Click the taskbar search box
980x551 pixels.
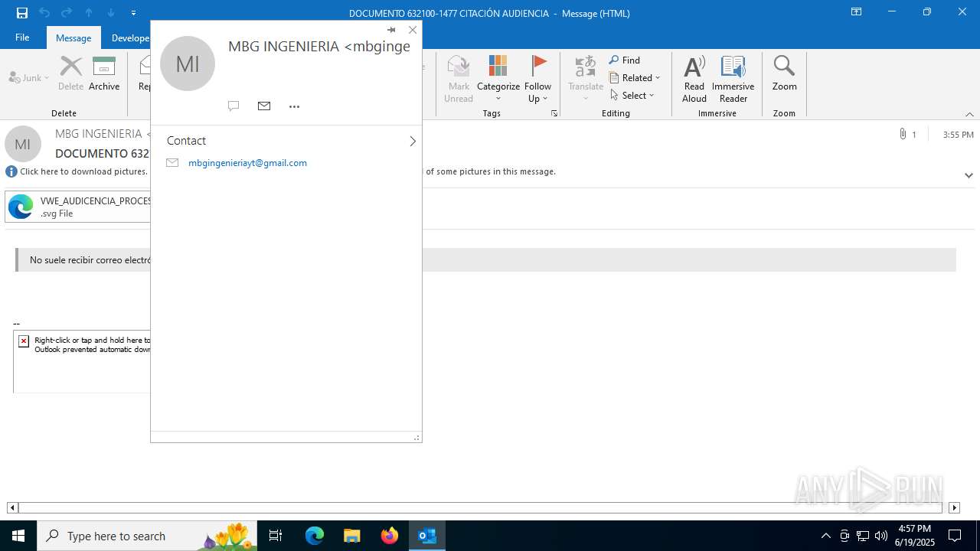pos(147,536)
